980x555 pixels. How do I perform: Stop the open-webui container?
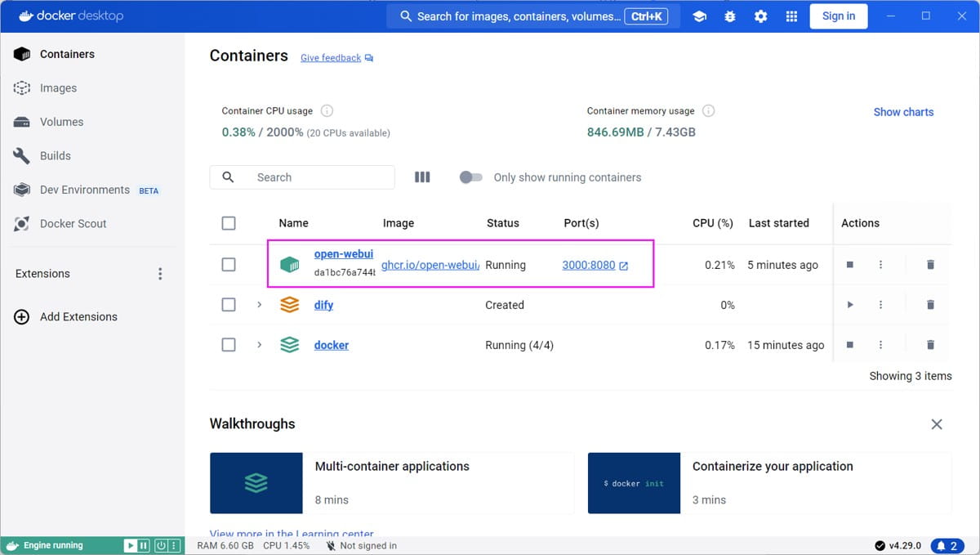849,265
